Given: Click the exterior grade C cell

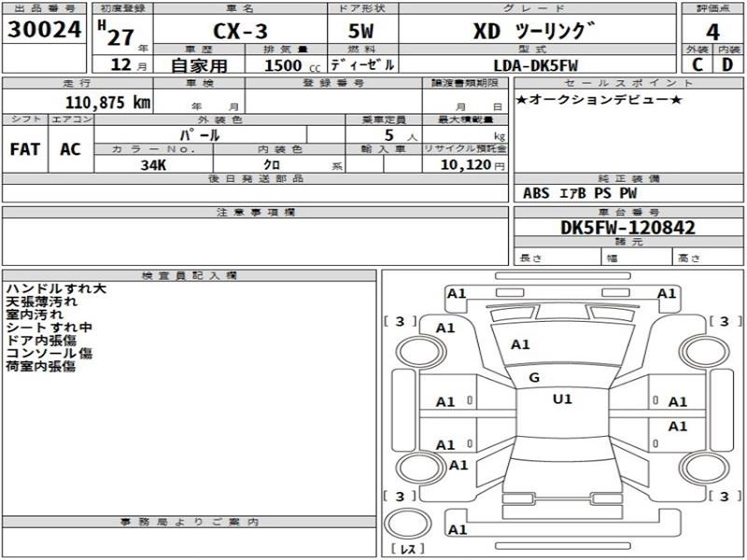Looking at the screenshot, I should click(x=698, y=64).
